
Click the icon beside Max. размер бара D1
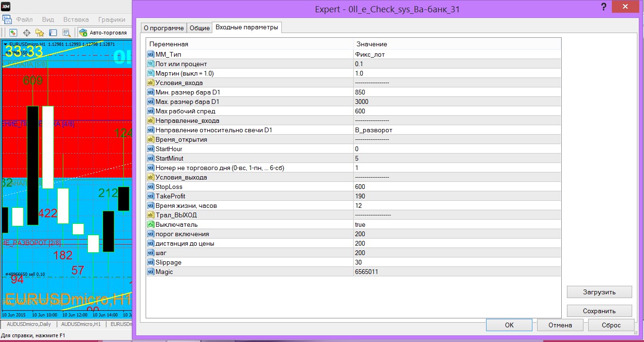click(150, 102)
